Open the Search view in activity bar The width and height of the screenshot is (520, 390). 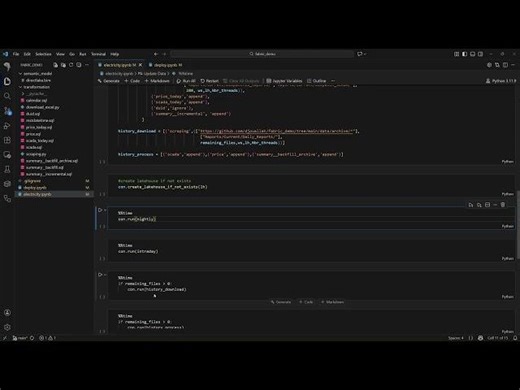point(7,96)
